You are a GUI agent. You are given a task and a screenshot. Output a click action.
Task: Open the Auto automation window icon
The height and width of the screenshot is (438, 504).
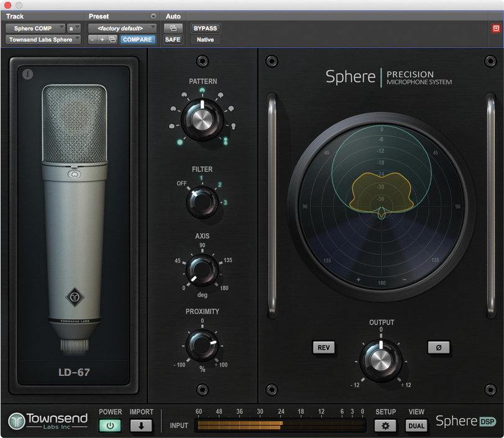173,29
